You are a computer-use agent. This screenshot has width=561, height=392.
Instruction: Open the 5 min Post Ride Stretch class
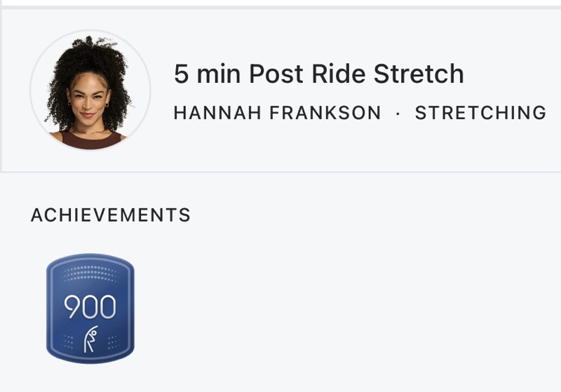318,74
